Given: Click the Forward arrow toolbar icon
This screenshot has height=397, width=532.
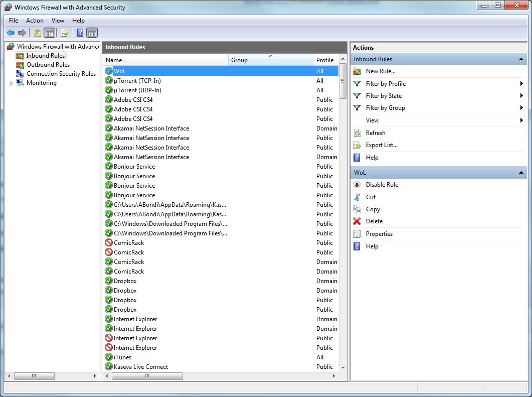Looking at the screenshot, I should (22, 33).
